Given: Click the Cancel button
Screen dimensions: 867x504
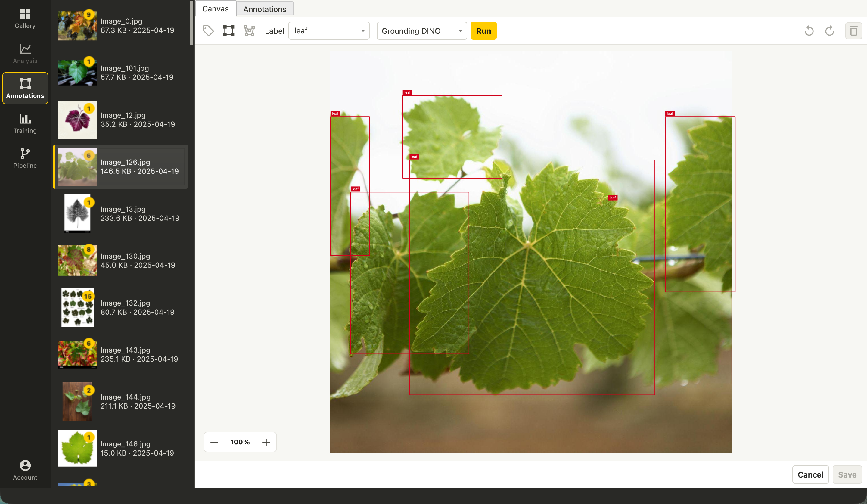Looking at the screenshot, I should tap(810, 474).
